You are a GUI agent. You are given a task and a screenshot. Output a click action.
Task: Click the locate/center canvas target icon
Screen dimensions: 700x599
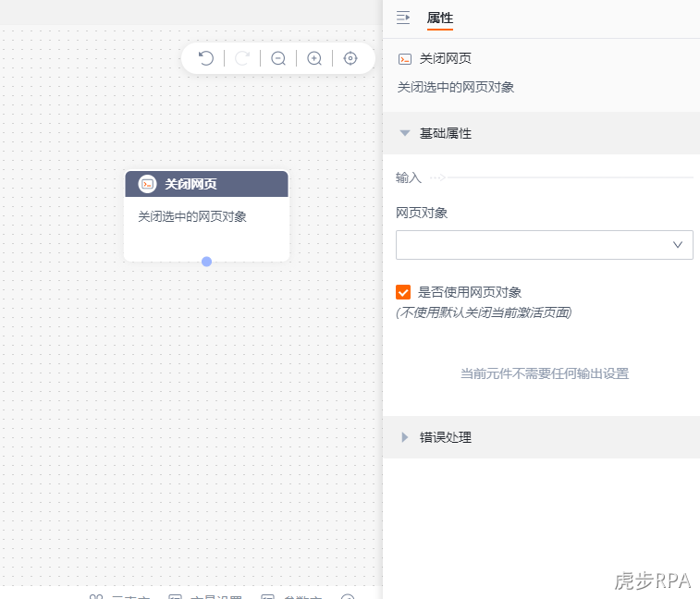pyautogui.click(x=350, y=58)
